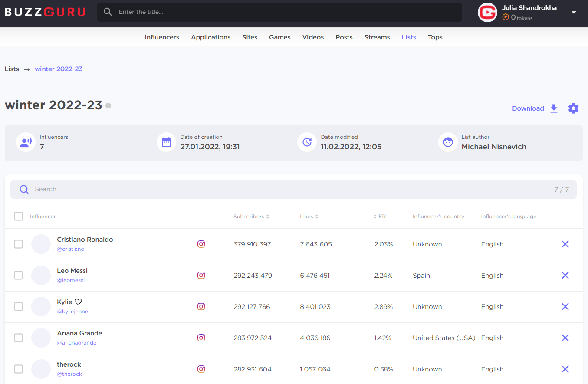This screenshot has height=384, width=588.
Task: Click Julia Shandrokha's profile avatar
Action: point(487,12)
